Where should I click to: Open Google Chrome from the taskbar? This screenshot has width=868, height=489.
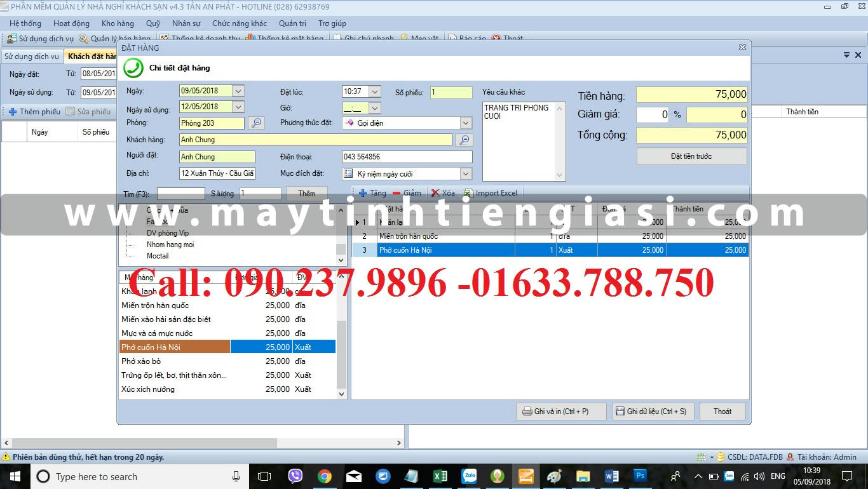325,476
